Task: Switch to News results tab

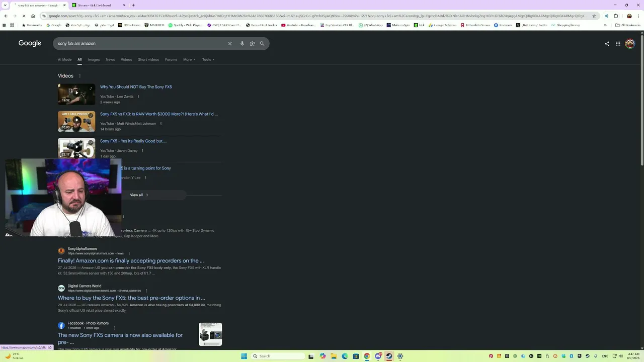Action: click(x=110, y=59)
